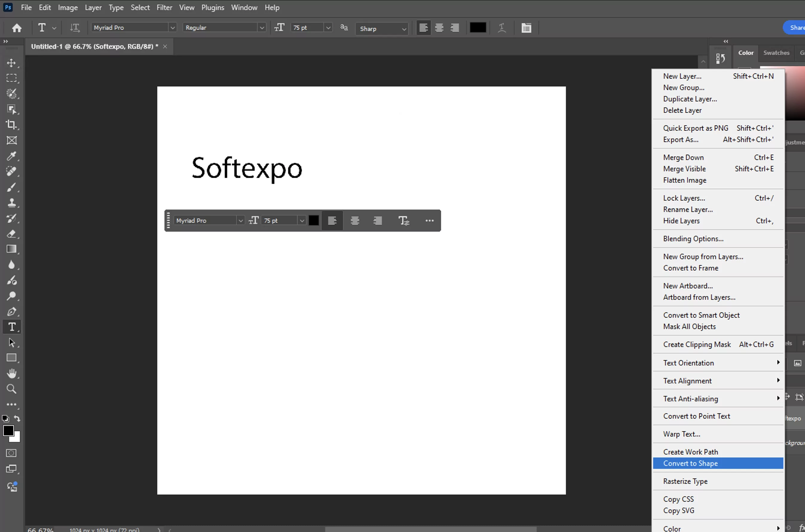Toggle center text alignment in options bar
805x532 pixels.
click(x=439, y=27)
